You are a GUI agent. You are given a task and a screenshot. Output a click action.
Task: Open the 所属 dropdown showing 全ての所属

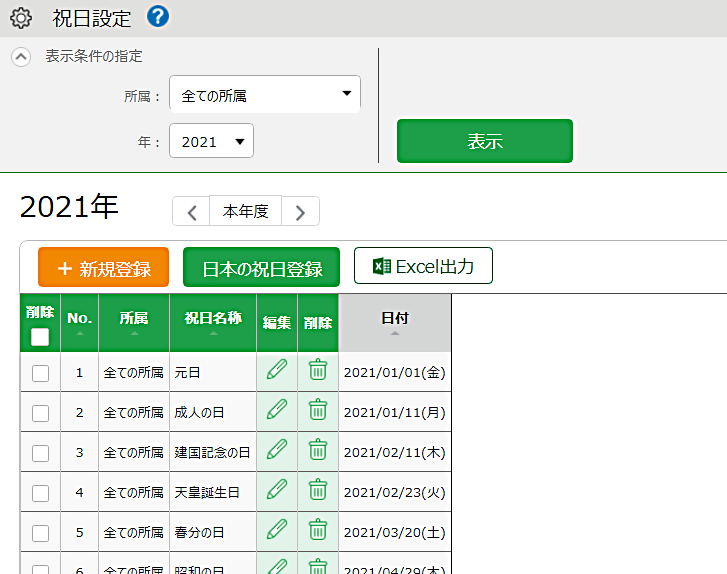tap(265, 94)
